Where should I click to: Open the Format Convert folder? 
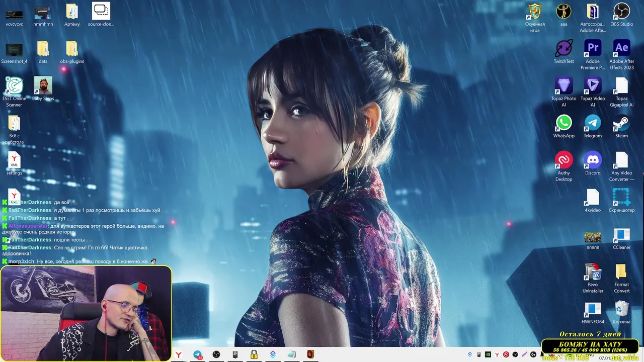(x=622, y=278)
